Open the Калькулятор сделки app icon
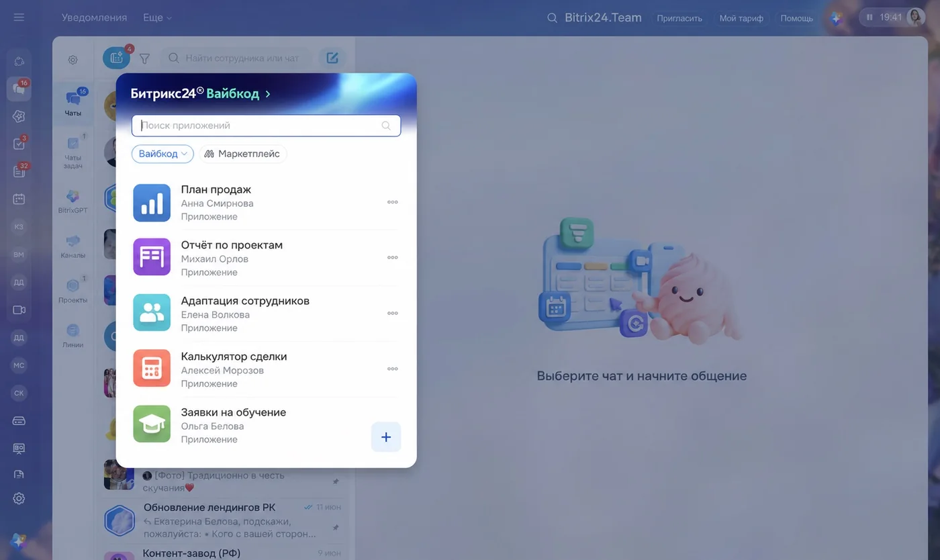940x560 pixels. 152,369
